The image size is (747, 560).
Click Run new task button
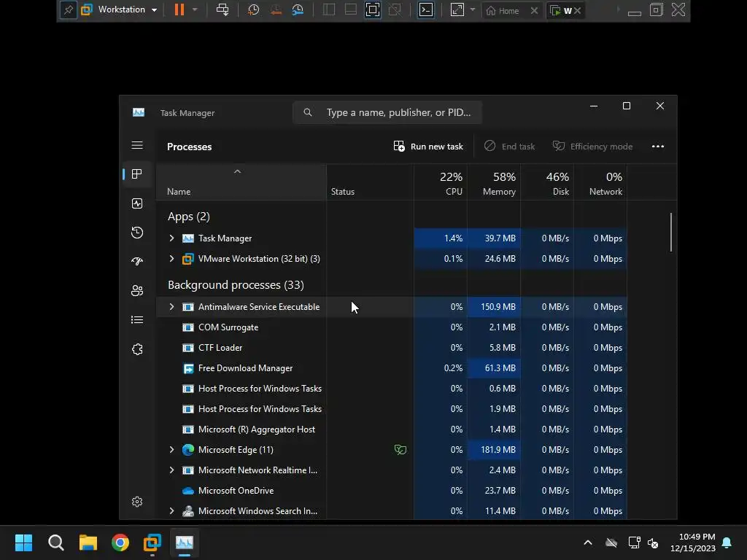coord(428,146)
